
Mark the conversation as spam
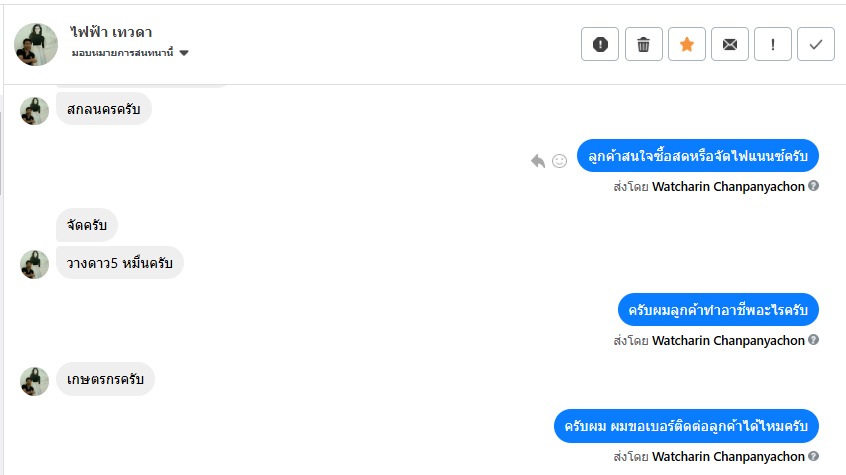600,44
